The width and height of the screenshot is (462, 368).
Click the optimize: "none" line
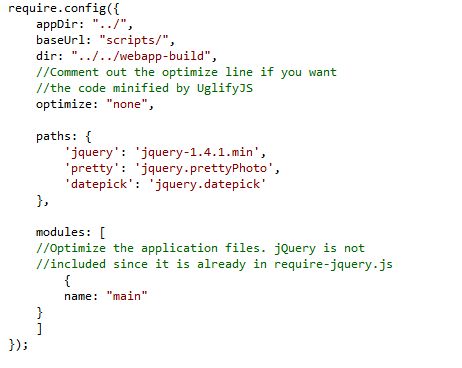pyautogui.click(x=95, y=104)
